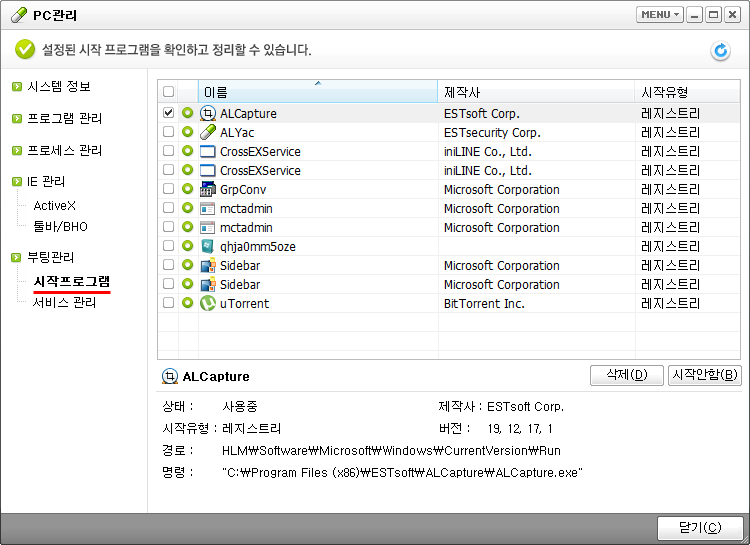Click the green arrow icon beside 시스템 정보
Screen dimensions: 750x545
pyautogui.click(x=17, y=87)
